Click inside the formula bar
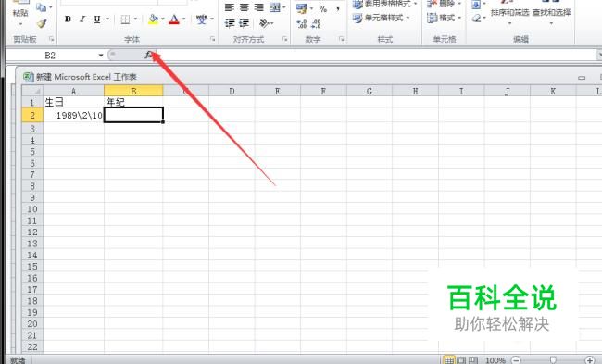 click(x=376, y=56)
